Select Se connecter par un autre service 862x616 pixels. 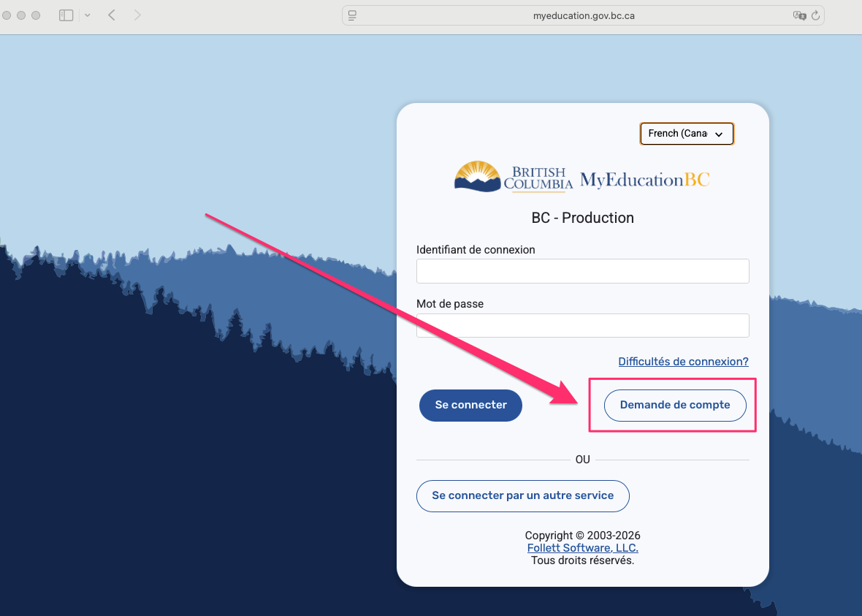(522, 496)
